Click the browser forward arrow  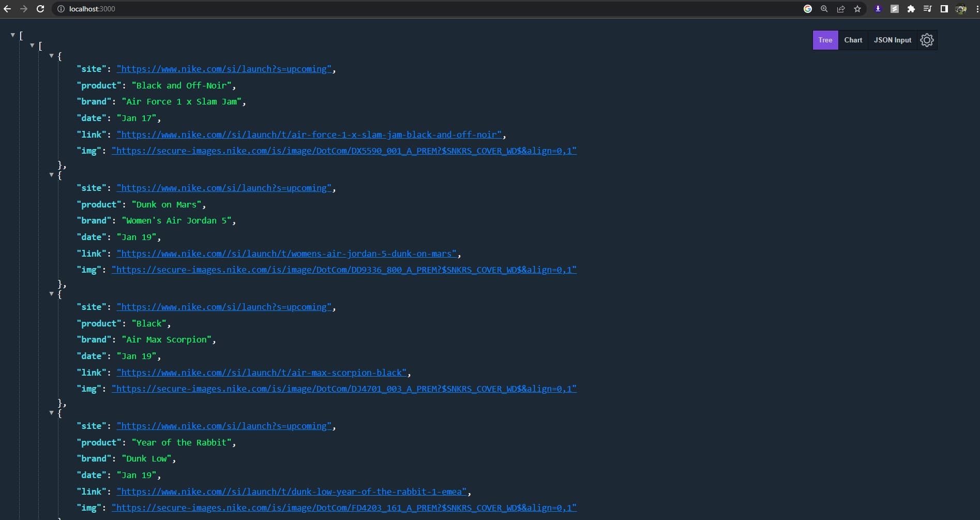click(x=24, y=9)
